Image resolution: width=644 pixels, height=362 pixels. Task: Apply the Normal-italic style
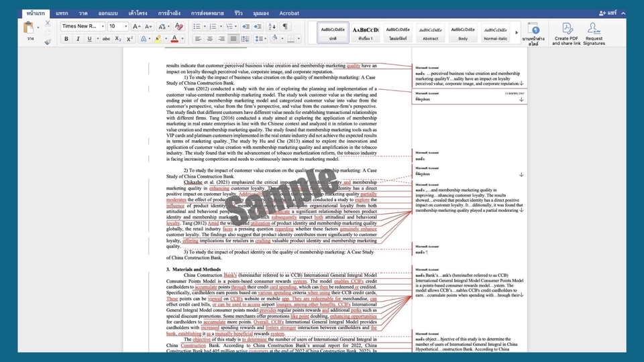495,32
